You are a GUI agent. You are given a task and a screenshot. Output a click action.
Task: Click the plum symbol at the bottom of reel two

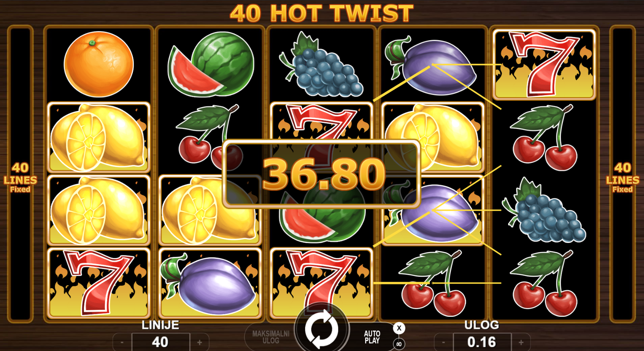pos(210,283)
